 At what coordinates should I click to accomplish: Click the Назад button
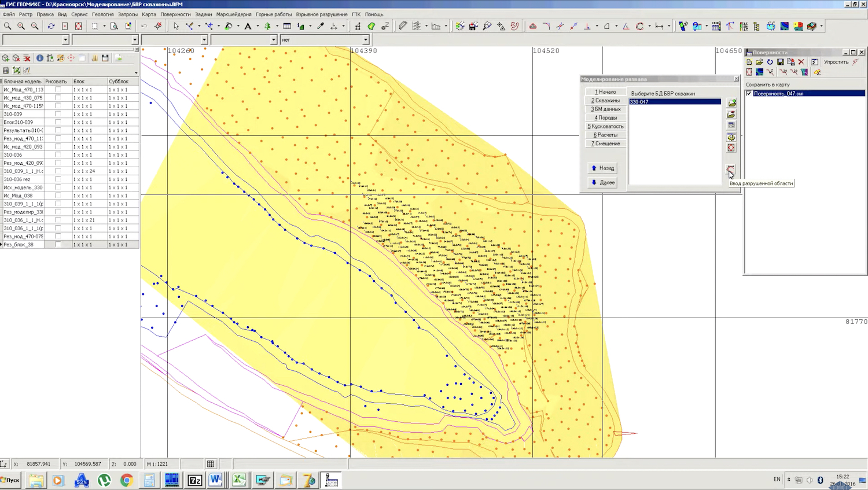[602, 168]
